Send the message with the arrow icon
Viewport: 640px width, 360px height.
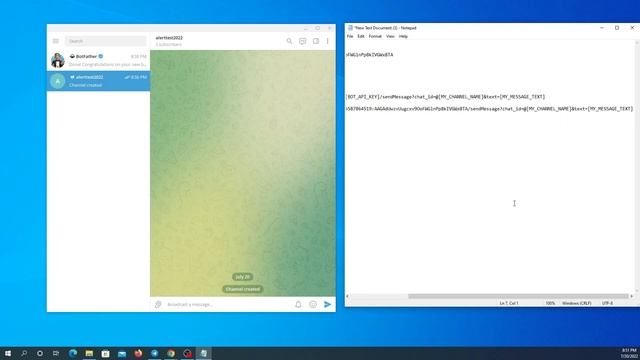pos(327,304)
